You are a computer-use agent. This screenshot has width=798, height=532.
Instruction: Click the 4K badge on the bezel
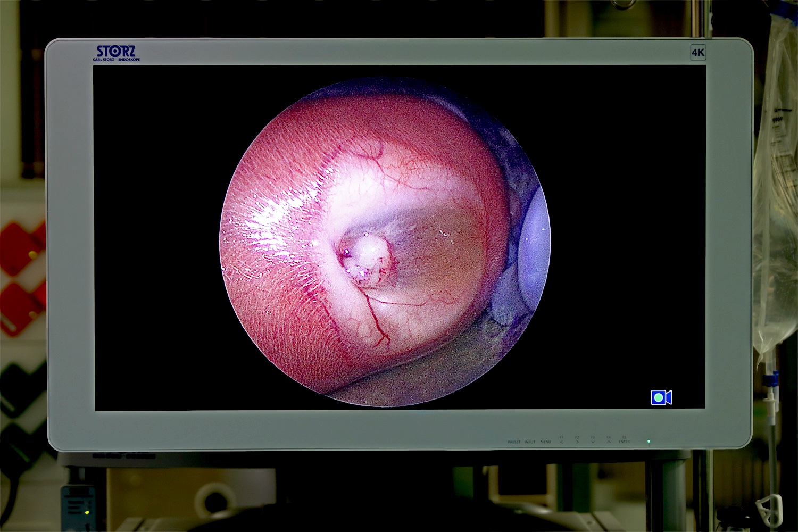[697, 52]
